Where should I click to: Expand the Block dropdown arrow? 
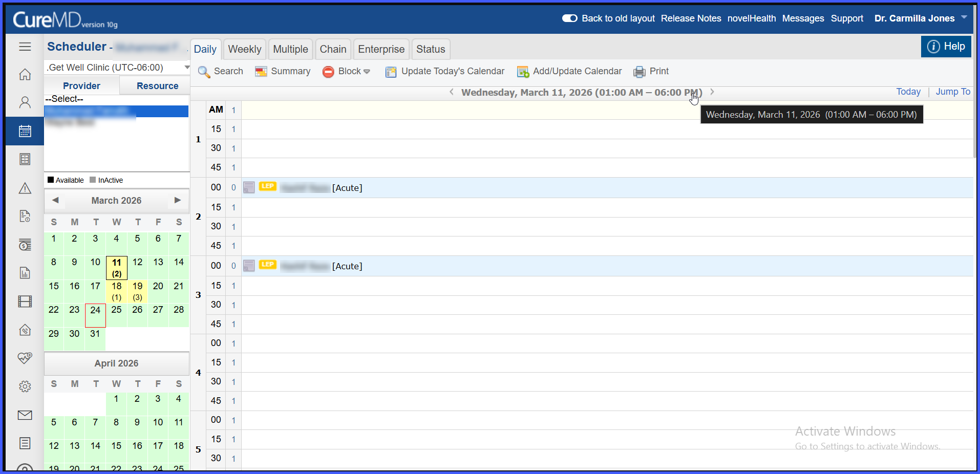click(367, 72)
